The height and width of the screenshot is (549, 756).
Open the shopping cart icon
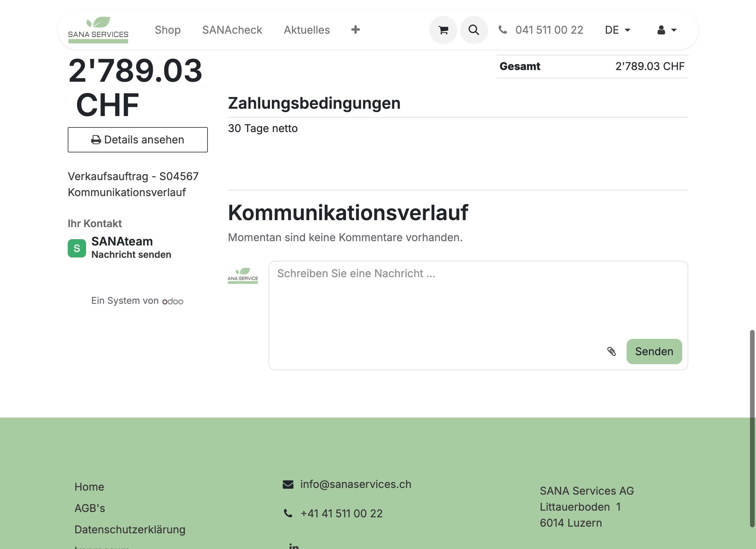coord(443,30)
